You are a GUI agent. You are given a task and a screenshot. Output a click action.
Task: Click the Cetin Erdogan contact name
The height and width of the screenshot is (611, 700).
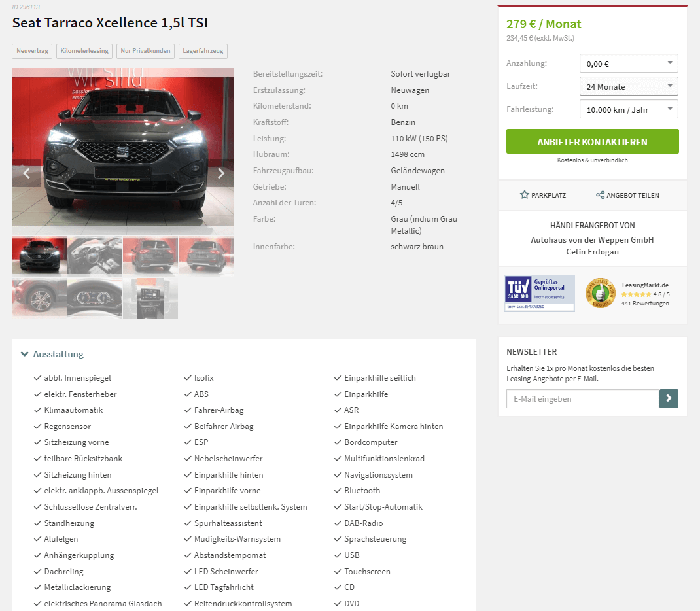pyautogui.click(x=592, y=252)
